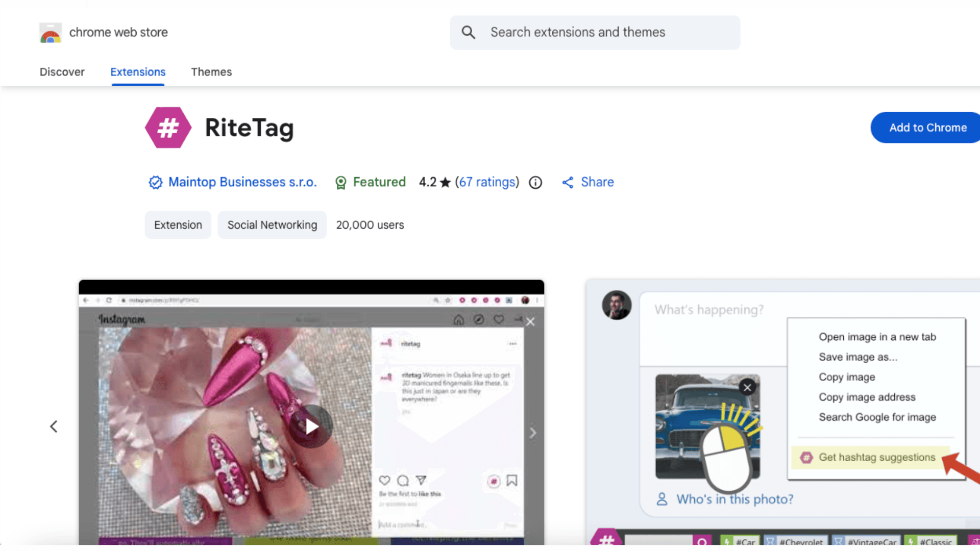Click the verified publisher badge icon
980x551 pixels.
coord(155,183)
